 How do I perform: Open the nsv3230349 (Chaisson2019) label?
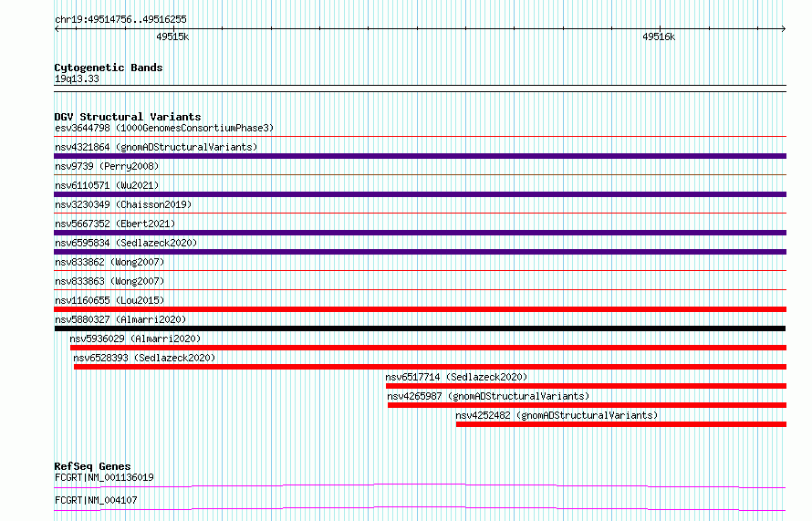[123, 204]
